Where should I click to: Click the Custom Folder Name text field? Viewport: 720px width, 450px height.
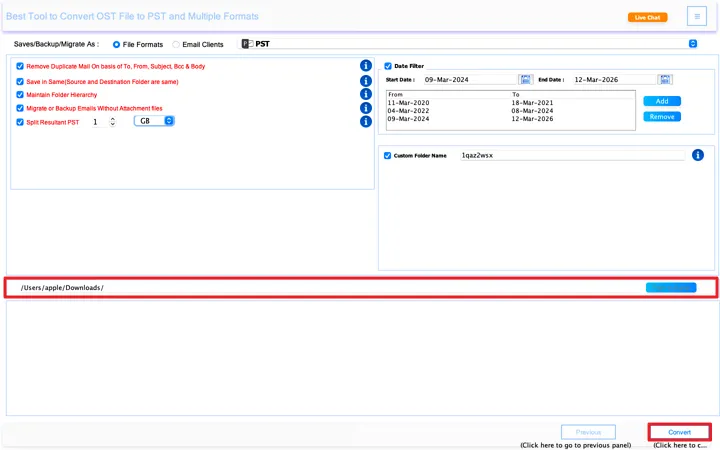pos(570,156)
